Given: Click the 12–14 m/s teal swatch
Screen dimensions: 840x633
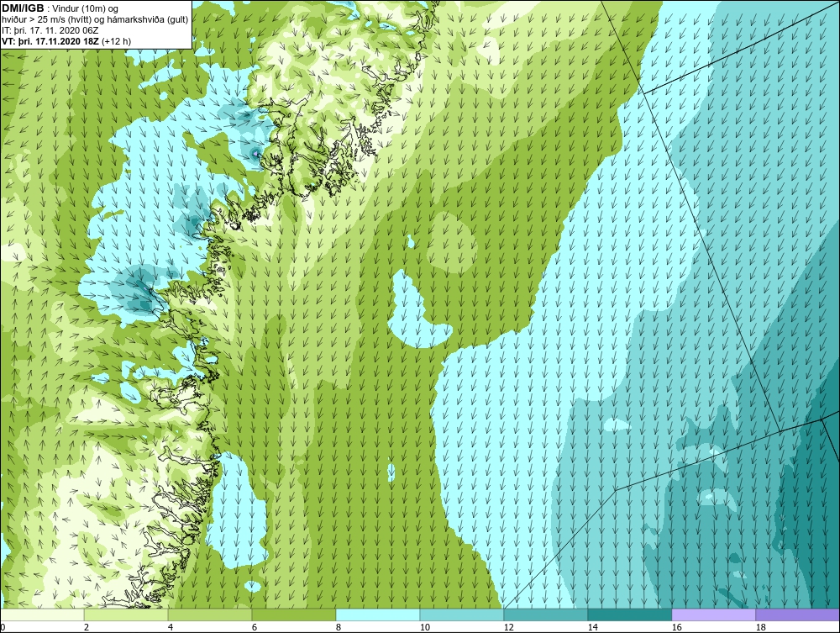Looking at the screenshot, I should [545, 615].
